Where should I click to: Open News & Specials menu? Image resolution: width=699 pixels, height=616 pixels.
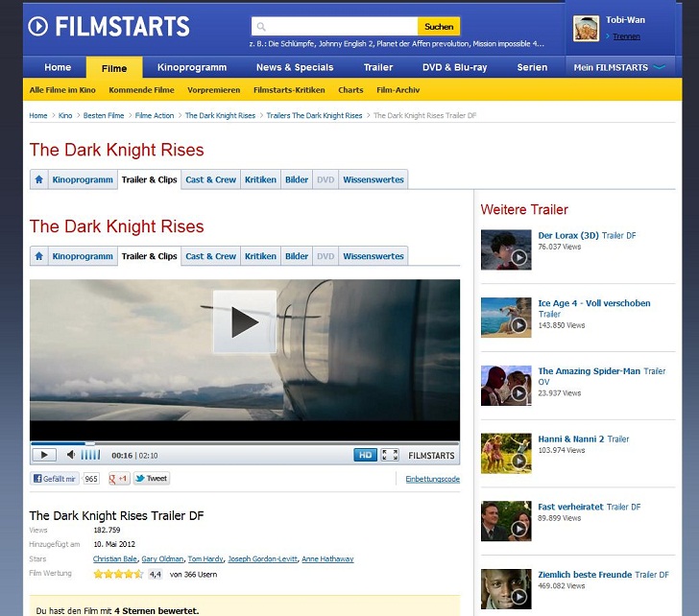click(295, 67)
